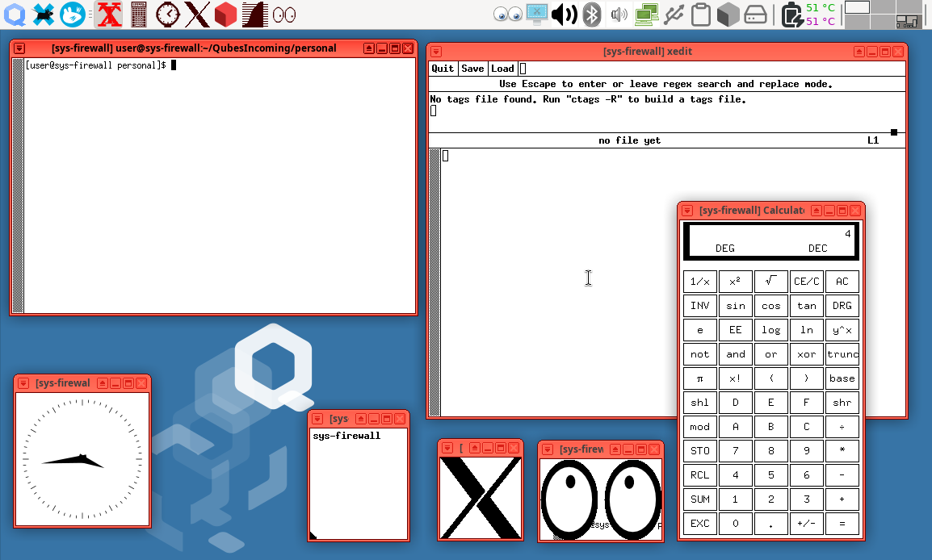932x560 pixels.
Task: Click the mod calculator key
Action: point(699,427)
